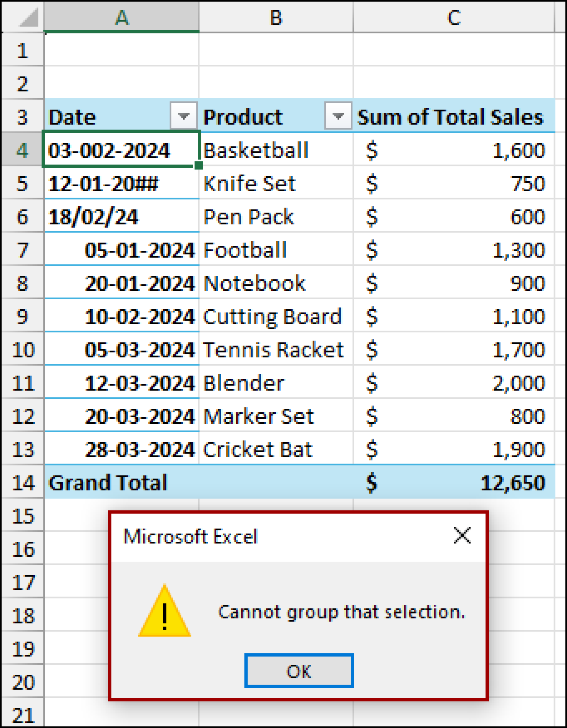Open the Date filter dropdown
This screenshot has height=728, width=567.
[183, 116]
